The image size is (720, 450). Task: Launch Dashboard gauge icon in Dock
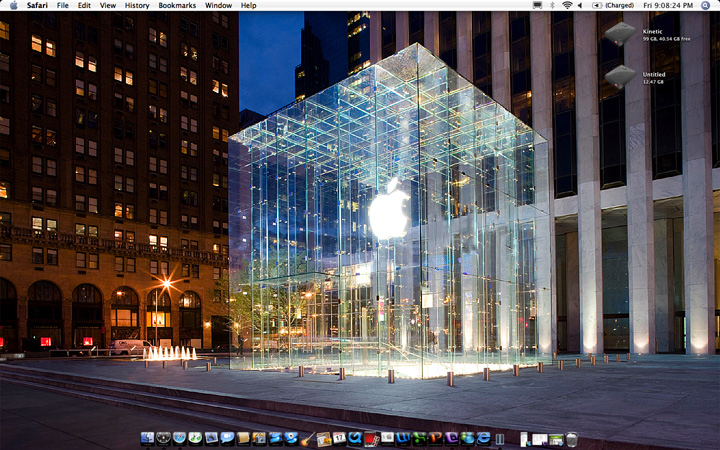coord(164,439)
